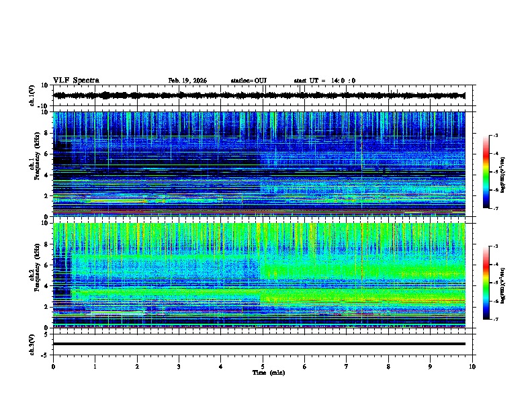Image resolution: width=532 pixels, height=411 pixels.
Task: Click time axis tick label "3"
Action: pos(179,367)
